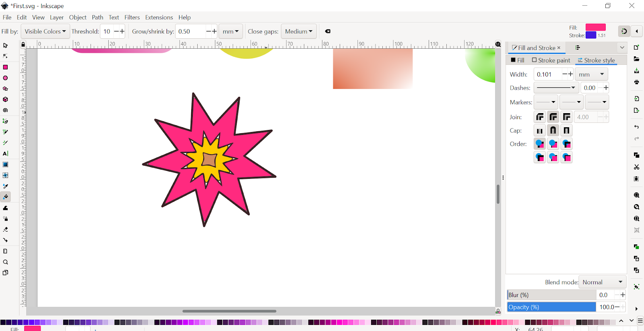Select the Paint bucket tool
Viewport: 644px width, 331px height.
[x=5, y=197]
